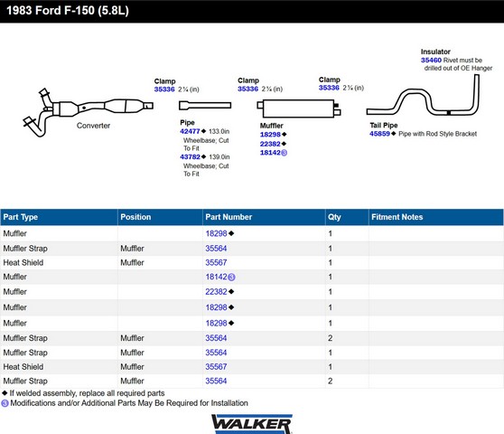The height and width of the screenshot is (434, 504).
Task: Select the 'Converter' label text
Action: pyautogui.click(x=93, y=126)
